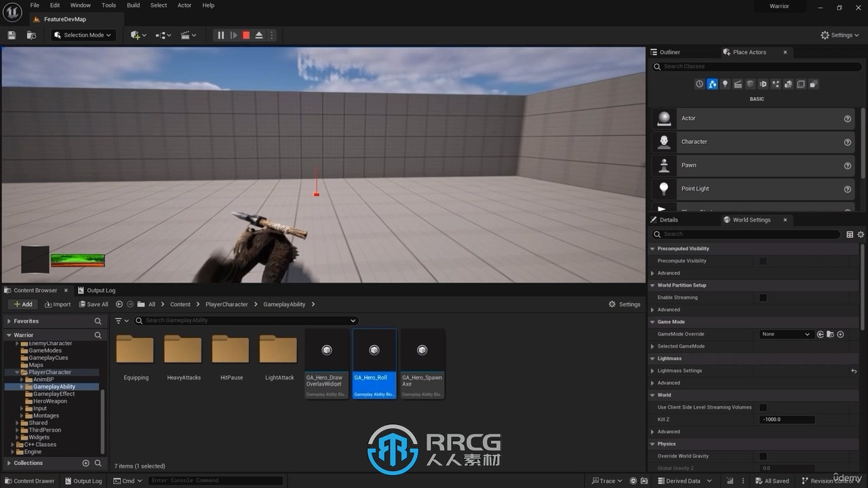868x488 pixels.
Task: Open the File menu
Action: click(x=35, y=5)
